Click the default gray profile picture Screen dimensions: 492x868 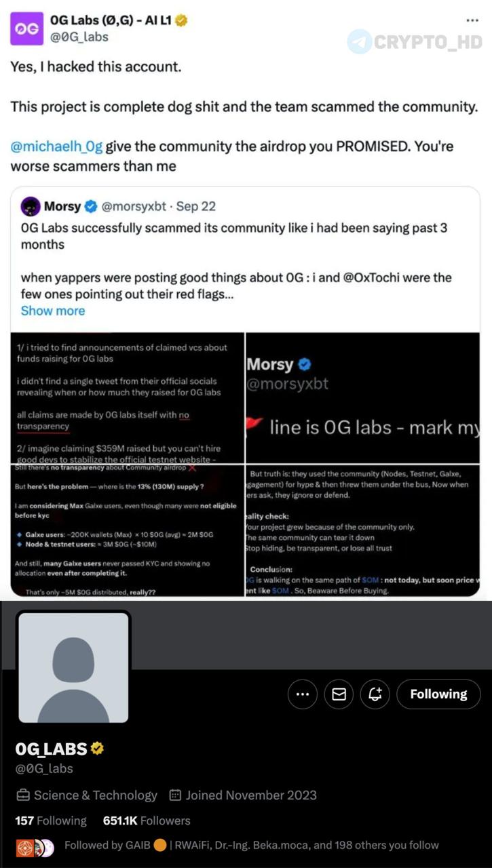point(73,667)
